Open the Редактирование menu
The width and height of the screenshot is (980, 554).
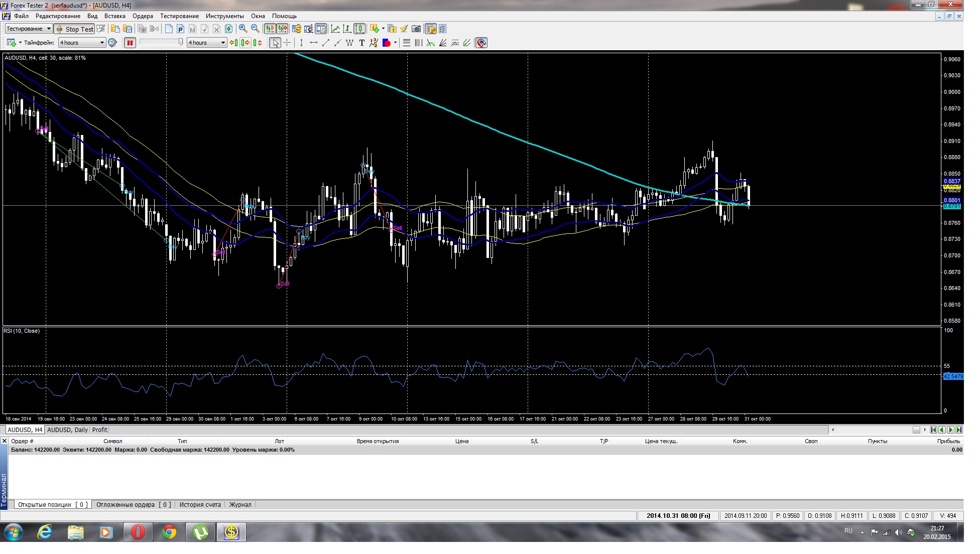(x=58, y=16)
